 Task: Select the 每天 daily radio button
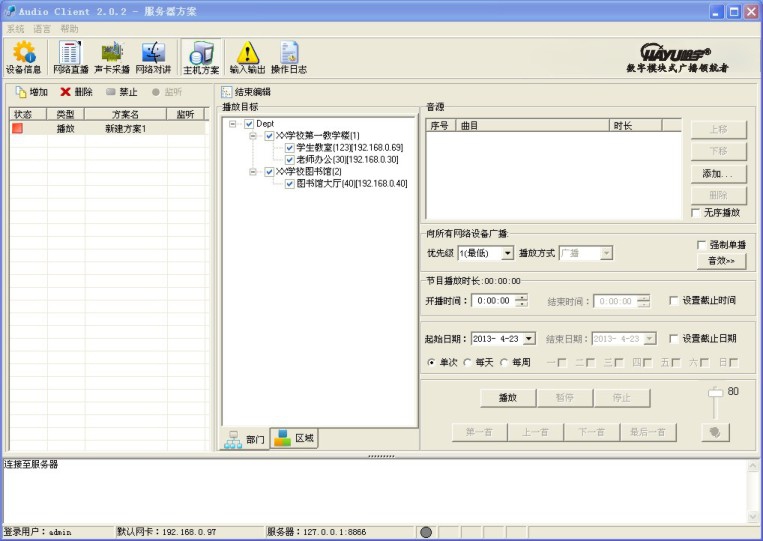[467, 362]
